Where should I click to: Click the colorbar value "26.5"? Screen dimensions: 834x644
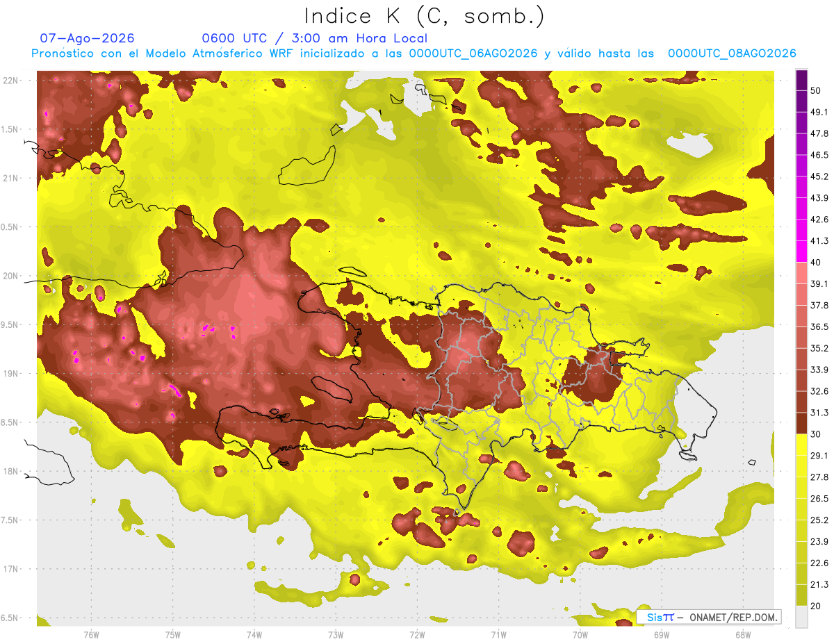tap(819, 498)
